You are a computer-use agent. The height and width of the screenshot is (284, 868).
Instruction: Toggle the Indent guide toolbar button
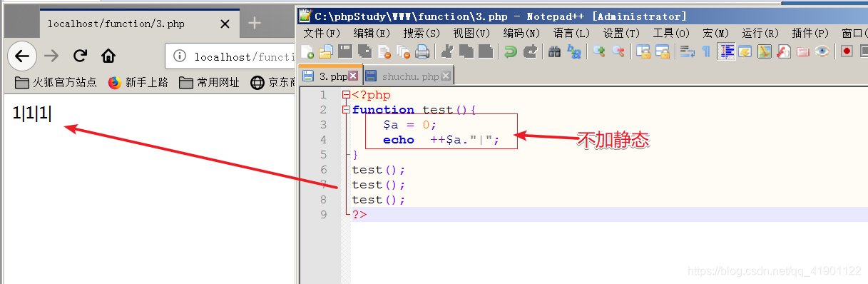pos(727,51)
